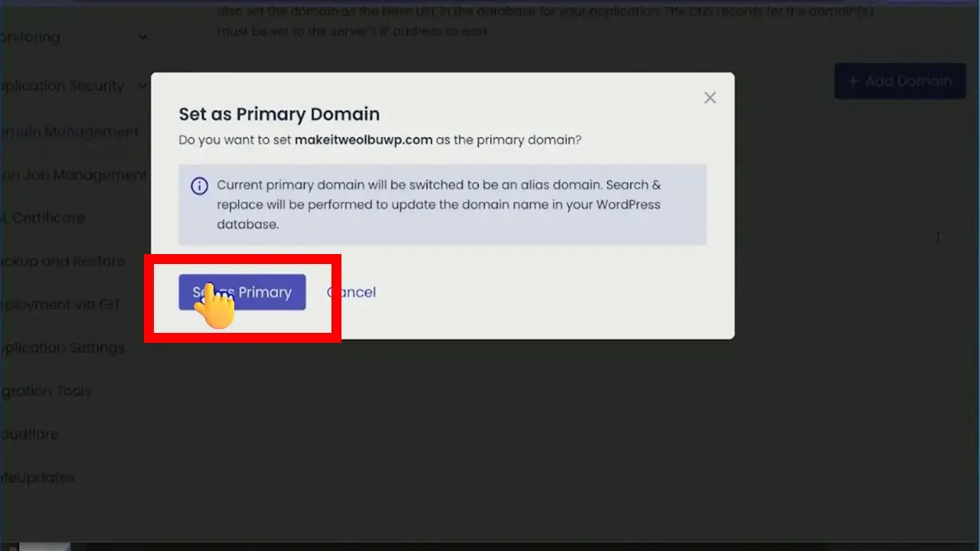This screenshot has height=551, width=980.
Task: Open Backup and Restore in the sidebar
Action: pyautogui.click(x=63, y=261)
